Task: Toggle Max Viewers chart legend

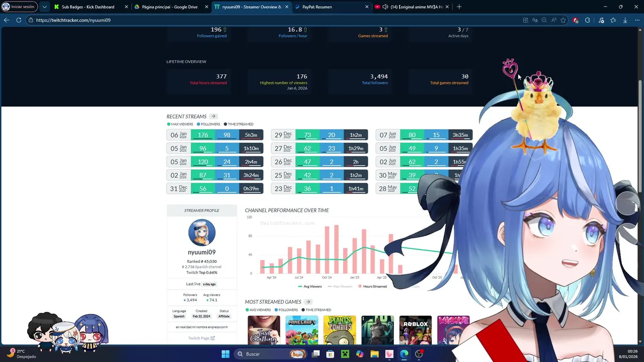Action: click(x=340, y=287)
